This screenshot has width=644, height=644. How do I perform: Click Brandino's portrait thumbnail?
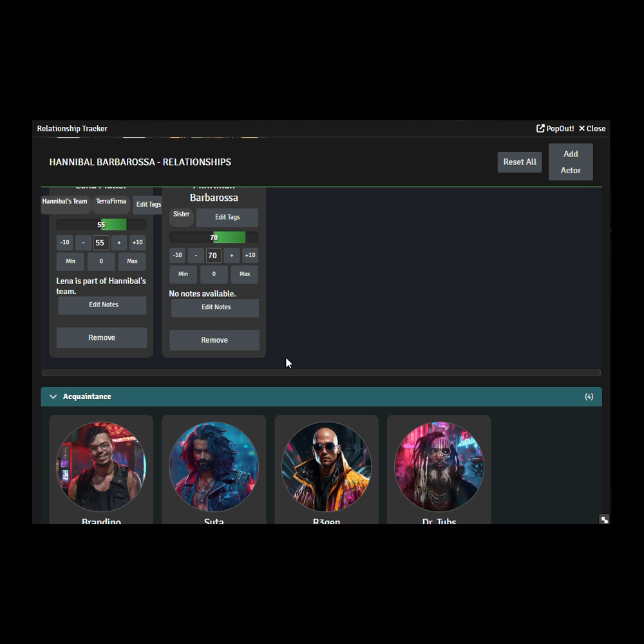101,466
